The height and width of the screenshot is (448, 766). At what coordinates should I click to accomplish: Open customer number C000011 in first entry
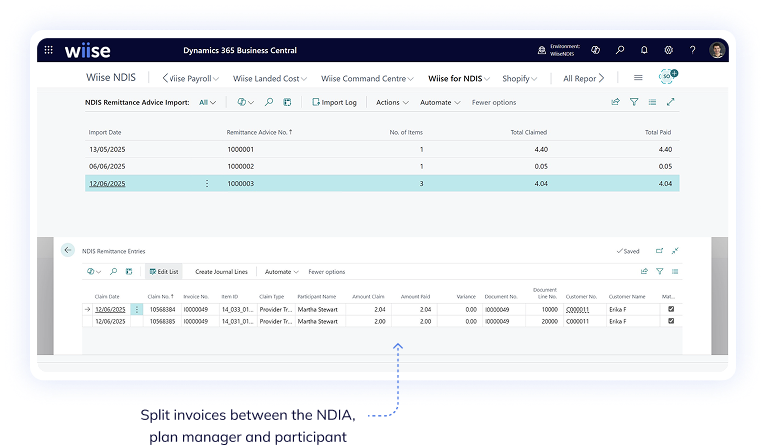(577, 309)
